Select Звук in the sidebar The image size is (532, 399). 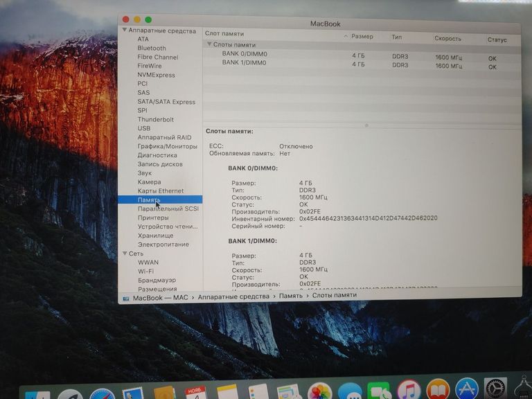(145, 173)
